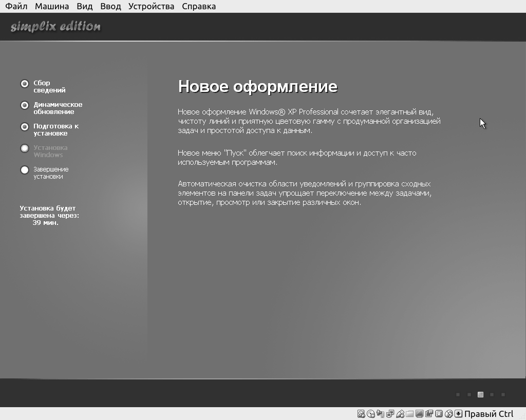Screen dimensions: 526x420
Task: Click the audio status icon
Action: [381, 414]
